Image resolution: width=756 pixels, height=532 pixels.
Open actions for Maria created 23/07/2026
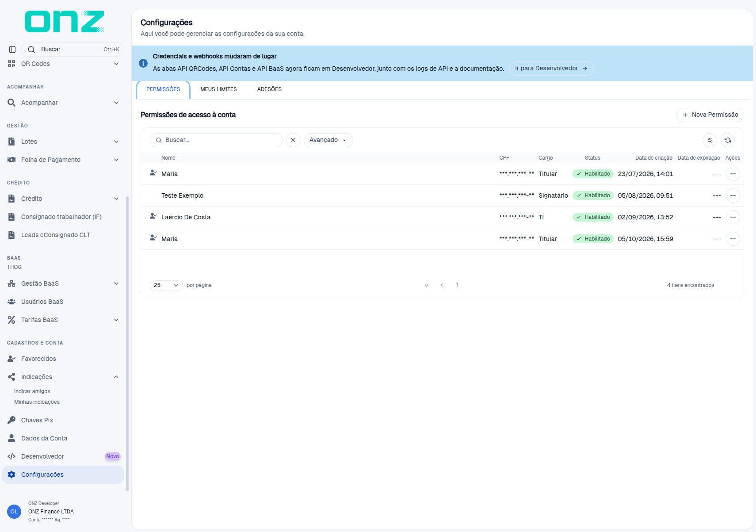733,174
